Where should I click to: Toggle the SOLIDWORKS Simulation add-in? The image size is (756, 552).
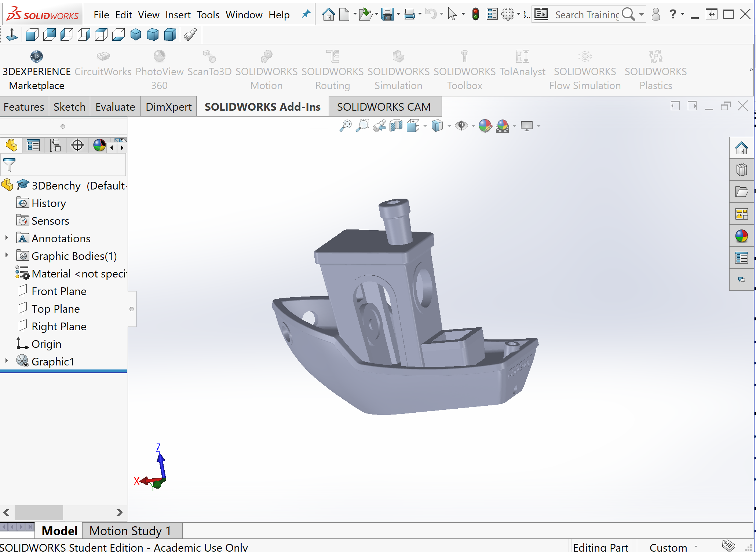pos(398,70)
